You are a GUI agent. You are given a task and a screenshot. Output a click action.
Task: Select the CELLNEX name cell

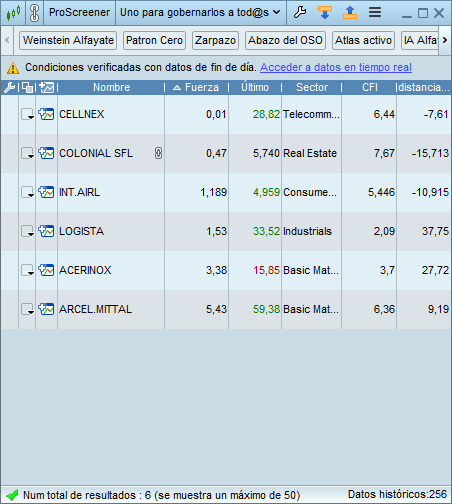click(111, 114)
